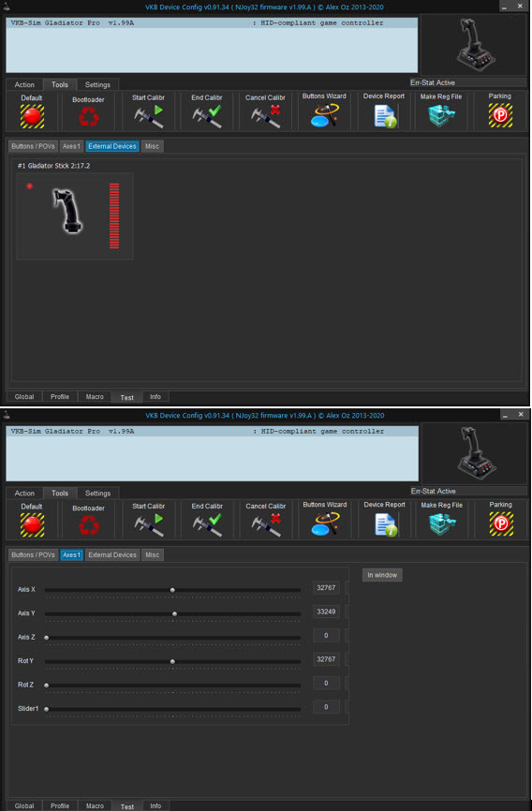Click joystick device picture in top window
Image resolution: width=532 pixels, height=811 pixels.
[474, 43]
